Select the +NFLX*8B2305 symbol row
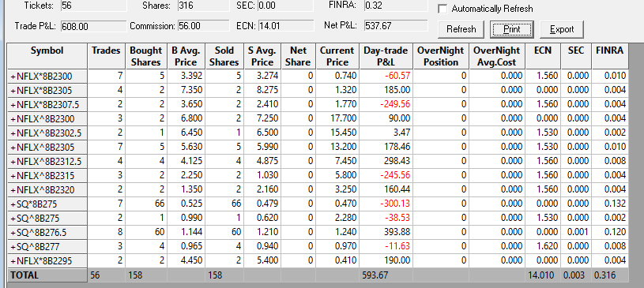This screenshot has width=644, height=288. (x=47, y=90)
